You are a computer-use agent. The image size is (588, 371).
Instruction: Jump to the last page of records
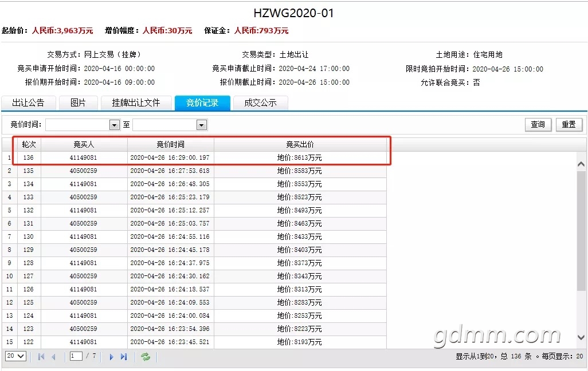point(124,356)
